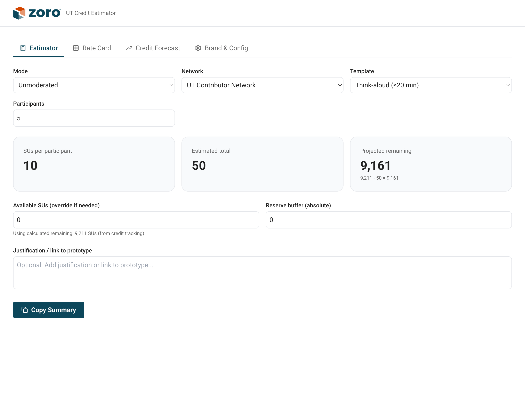The image size is (525, 420).
Task: Click the Participants input field
Action: coord(94,118)
